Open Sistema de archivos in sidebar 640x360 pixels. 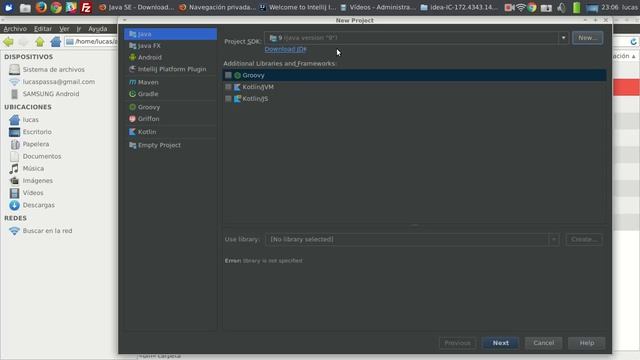[53, 70]
